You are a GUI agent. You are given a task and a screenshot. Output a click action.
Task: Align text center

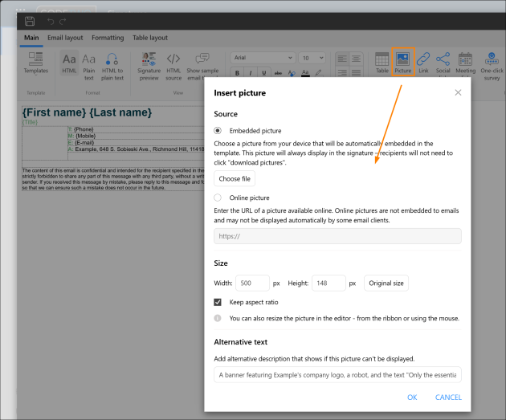[x=357, y=59]
